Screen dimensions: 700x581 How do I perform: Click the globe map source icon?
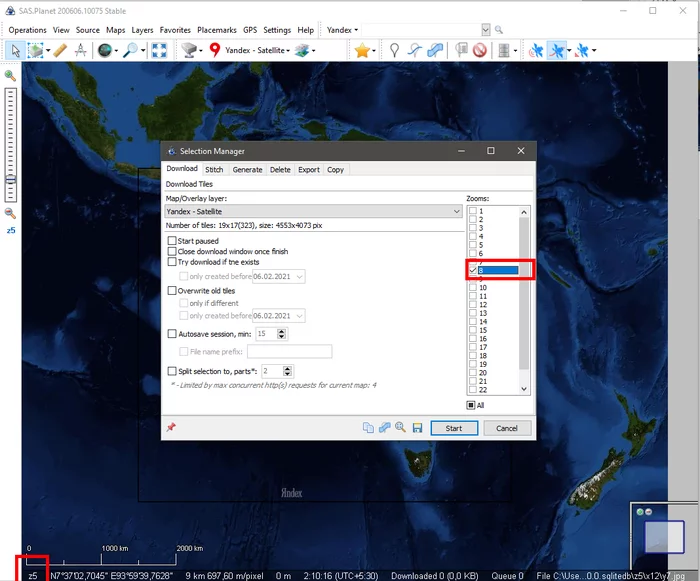click(x=105, y=50)
